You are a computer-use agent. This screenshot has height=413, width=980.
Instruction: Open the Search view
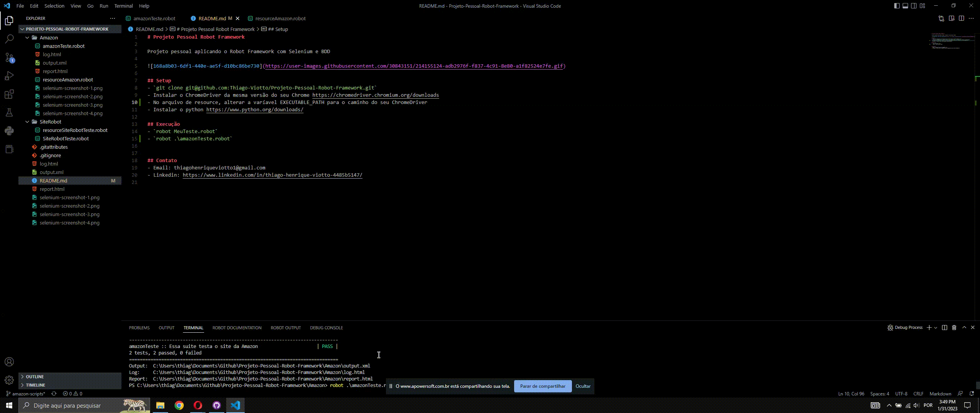(9, 39)
